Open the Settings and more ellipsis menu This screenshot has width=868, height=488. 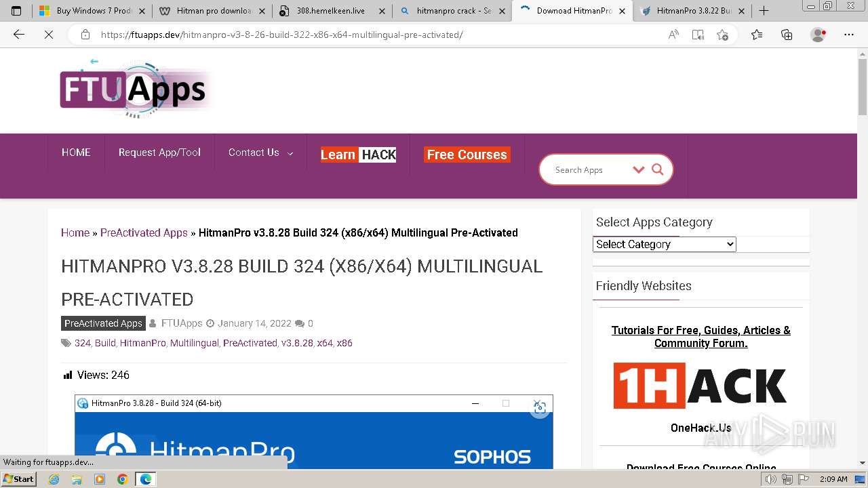coord(849,35)
